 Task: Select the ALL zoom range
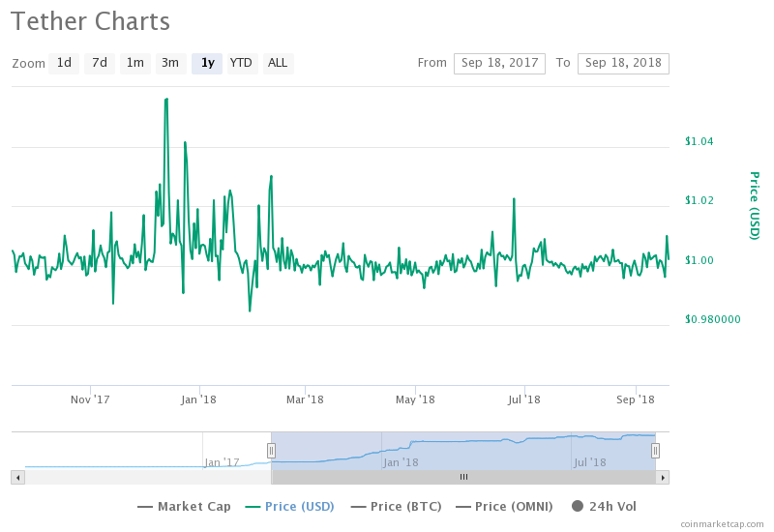pos(278,63)
